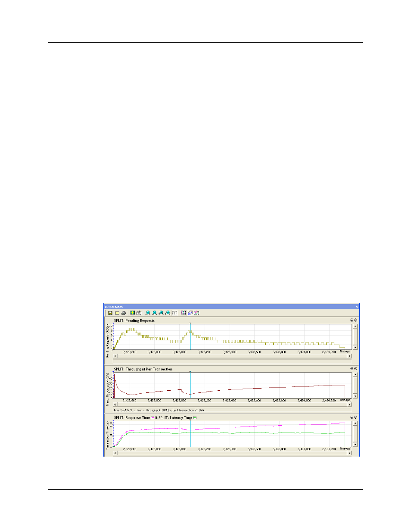Viewport: 411px width, 532px height.
Task: Click Response Time graph horizontal scroll right arrow
Action: 349,453
